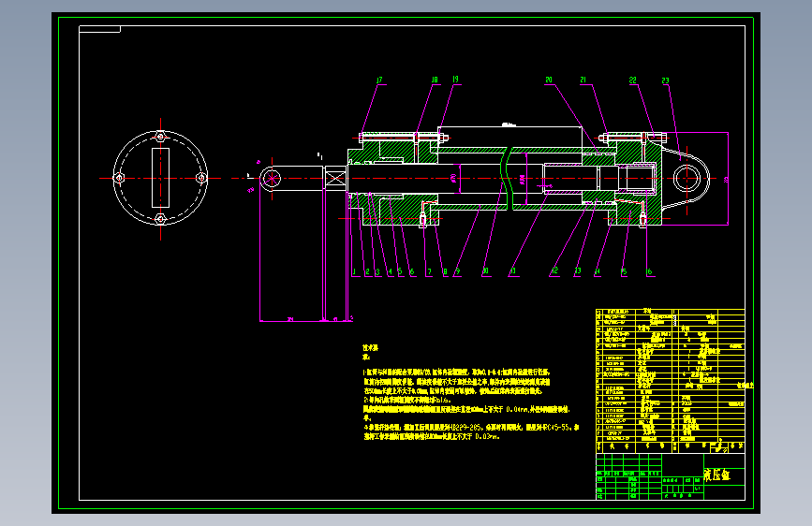
Task: Choose part callout label 15
Action: [x=624, y=271]
